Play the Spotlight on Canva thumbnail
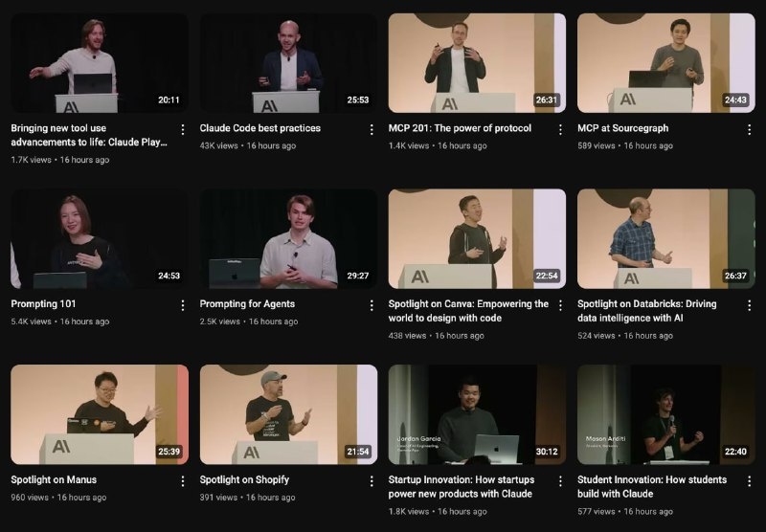 point(477,238)
